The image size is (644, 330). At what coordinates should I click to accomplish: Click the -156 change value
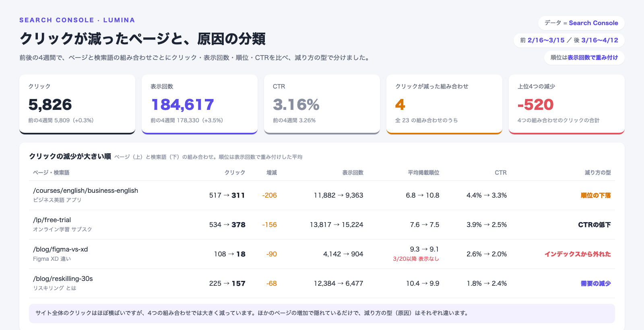pos(269,225)
